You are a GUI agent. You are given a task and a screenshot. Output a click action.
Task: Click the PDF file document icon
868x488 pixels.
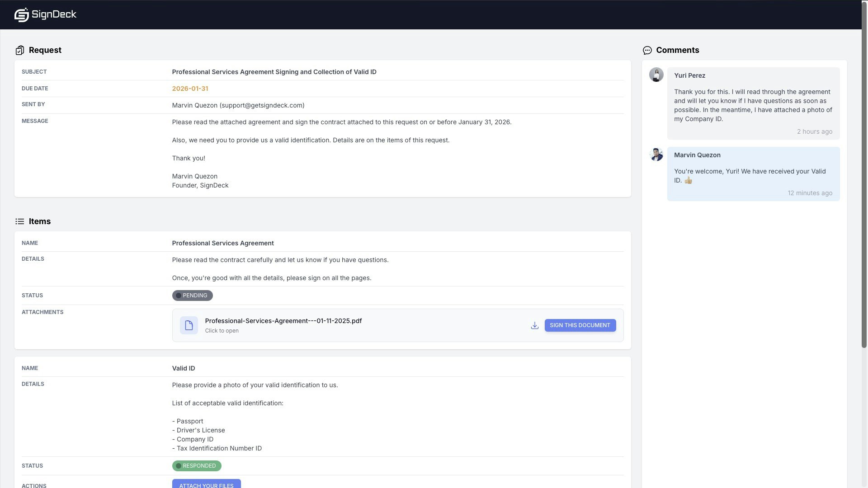click(189, 325)
